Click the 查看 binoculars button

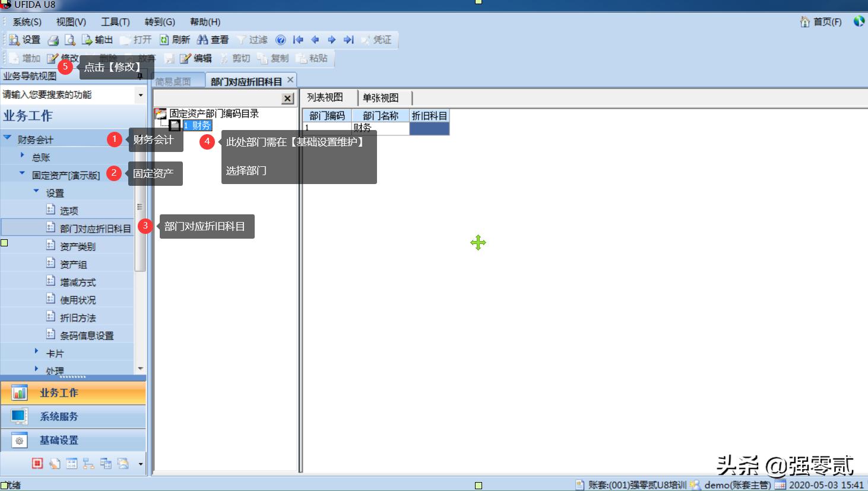(x=213, y=40)
